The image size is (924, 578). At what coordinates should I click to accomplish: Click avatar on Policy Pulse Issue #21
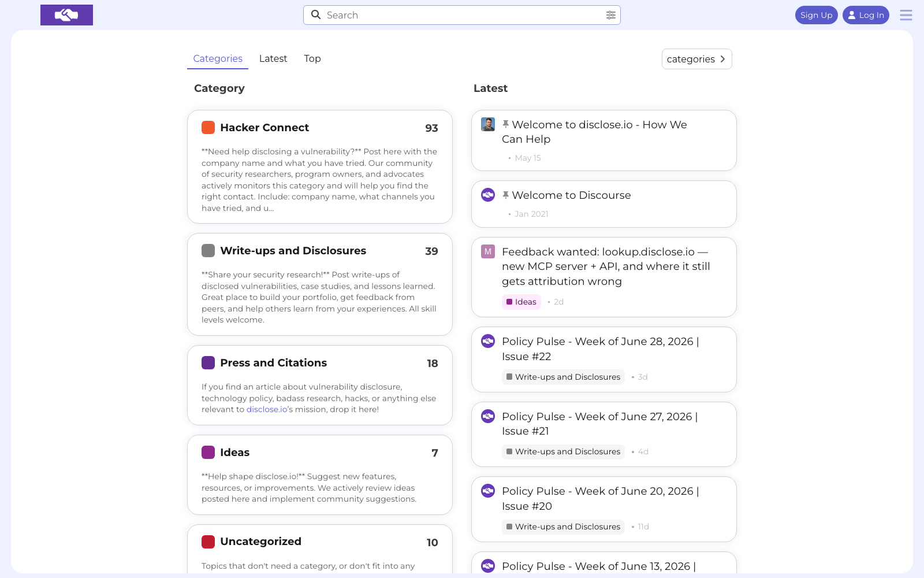point(488,416)
